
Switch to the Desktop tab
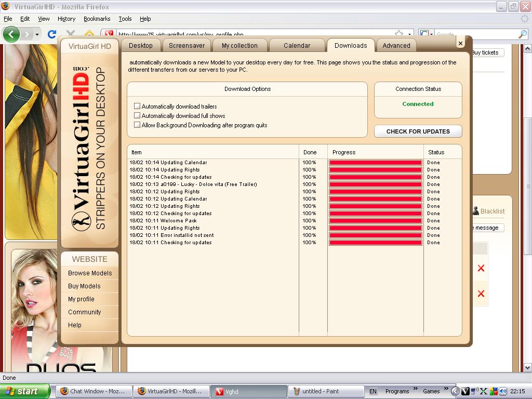pyautogui.click(x=140, y=46)
